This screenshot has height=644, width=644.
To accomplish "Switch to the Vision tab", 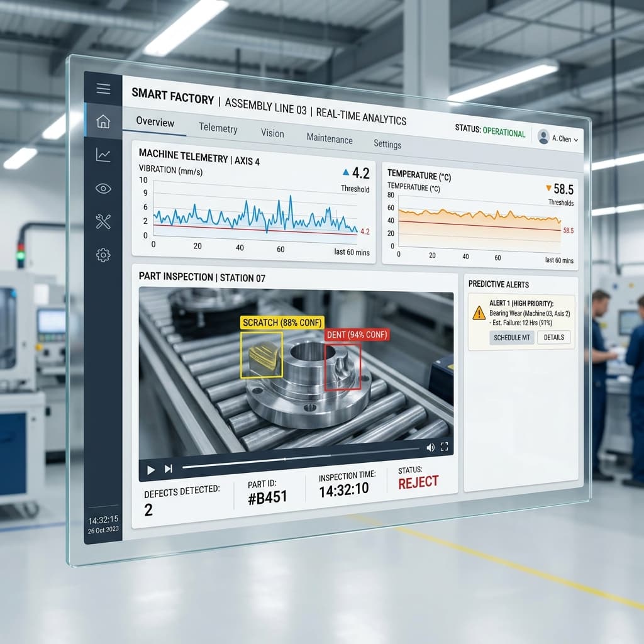I will pos(272,133).
